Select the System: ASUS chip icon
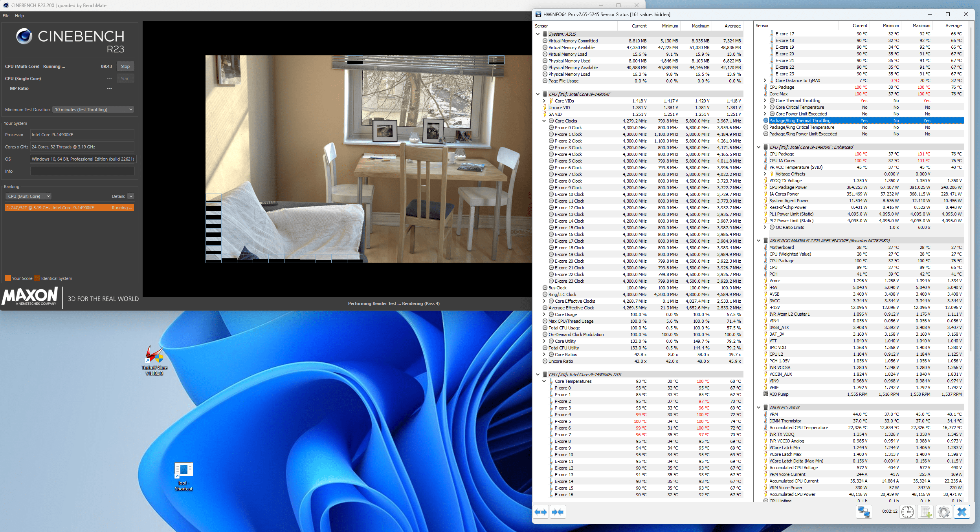This screenshot has width=980, height=532. click(x=545, y=34)
